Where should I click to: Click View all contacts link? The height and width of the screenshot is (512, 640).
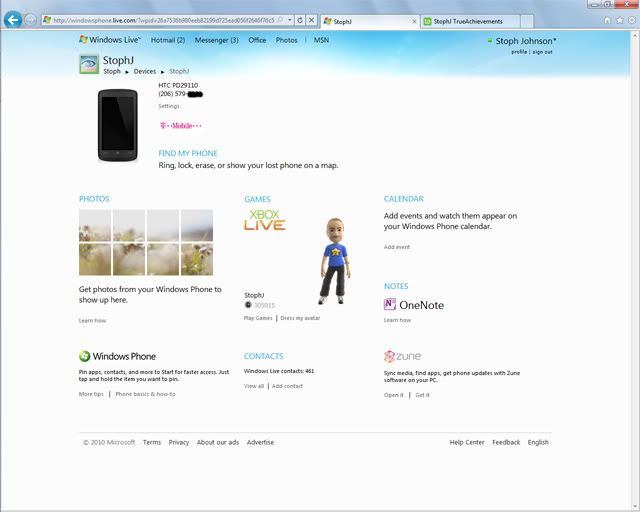click(254, 386)
